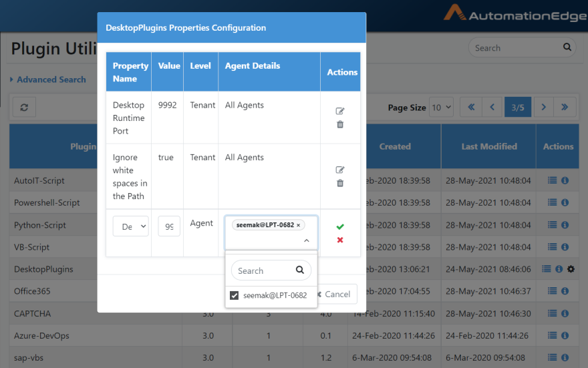Click the top-right Search box
588x368 pixels.
pos(522,47)
